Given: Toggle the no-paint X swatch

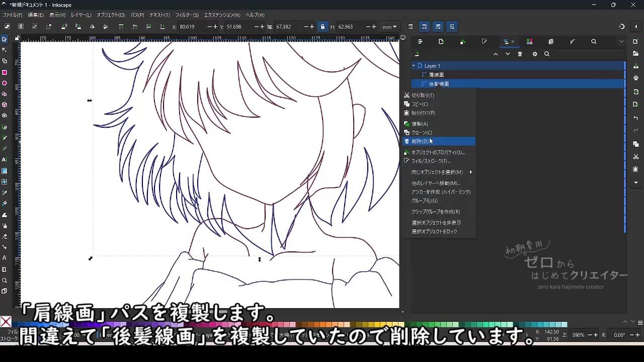Looking at the screenshot, I should 6,322.
